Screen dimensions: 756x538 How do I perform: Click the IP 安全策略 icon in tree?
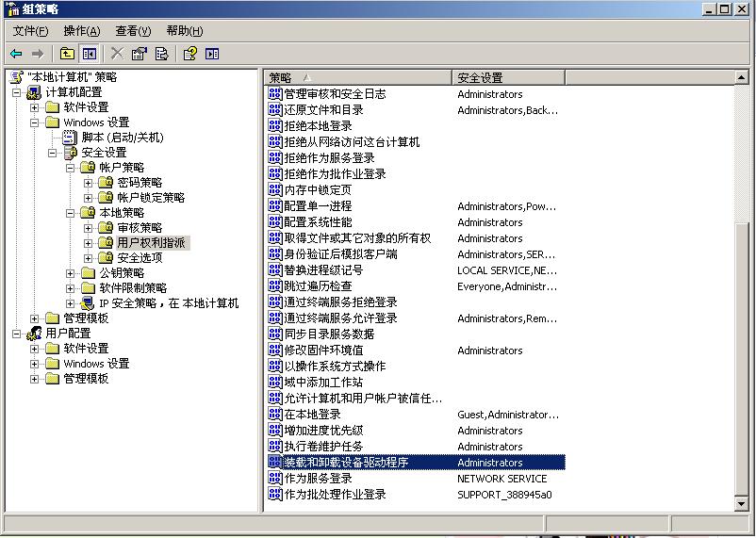[88, 303]
